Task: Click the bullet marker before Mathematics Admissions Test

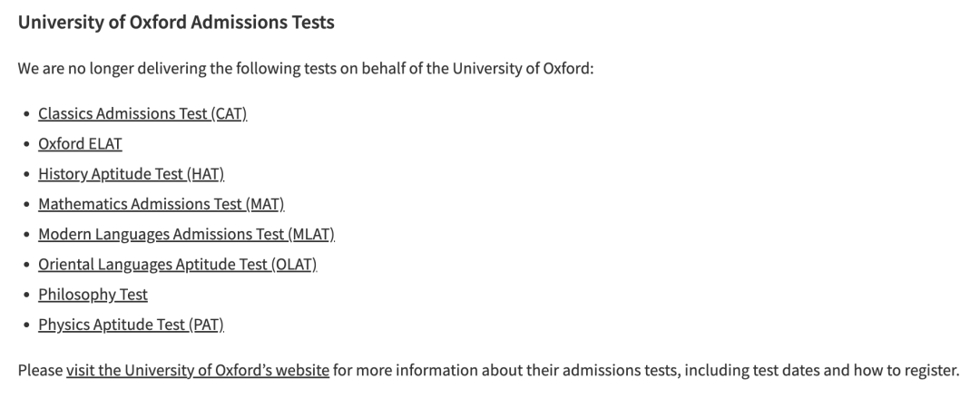Action: pyautogui.click(x=26, y=204)
